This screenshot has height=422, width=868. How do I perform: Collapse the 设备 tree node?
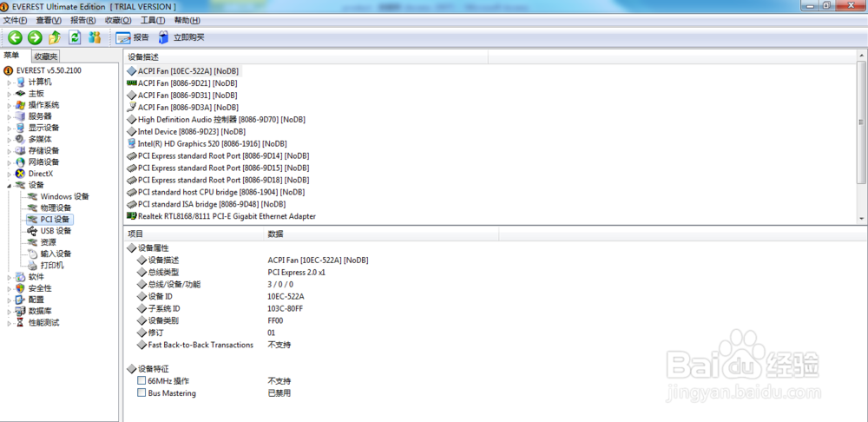[9, 185]
